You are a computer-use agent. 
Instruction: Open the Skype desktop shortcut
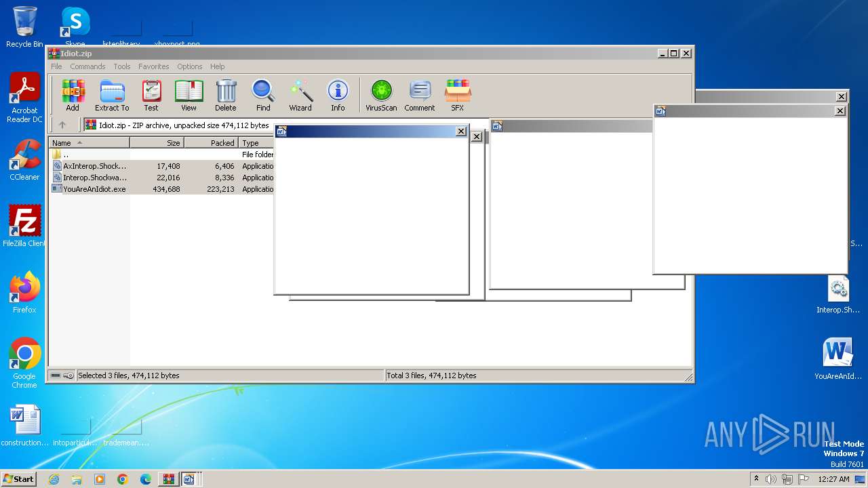pos(75,26)
